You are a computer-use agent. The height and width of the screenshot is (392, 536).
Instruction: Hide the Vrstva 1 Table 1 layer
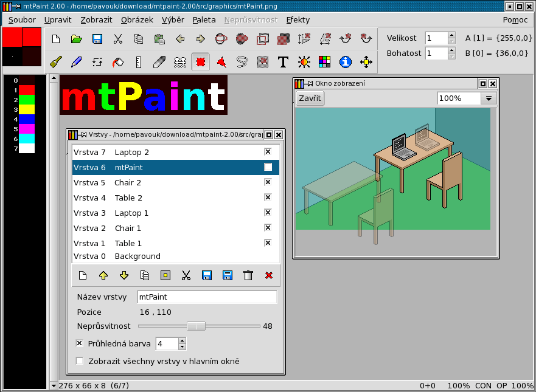click(268, 242)
